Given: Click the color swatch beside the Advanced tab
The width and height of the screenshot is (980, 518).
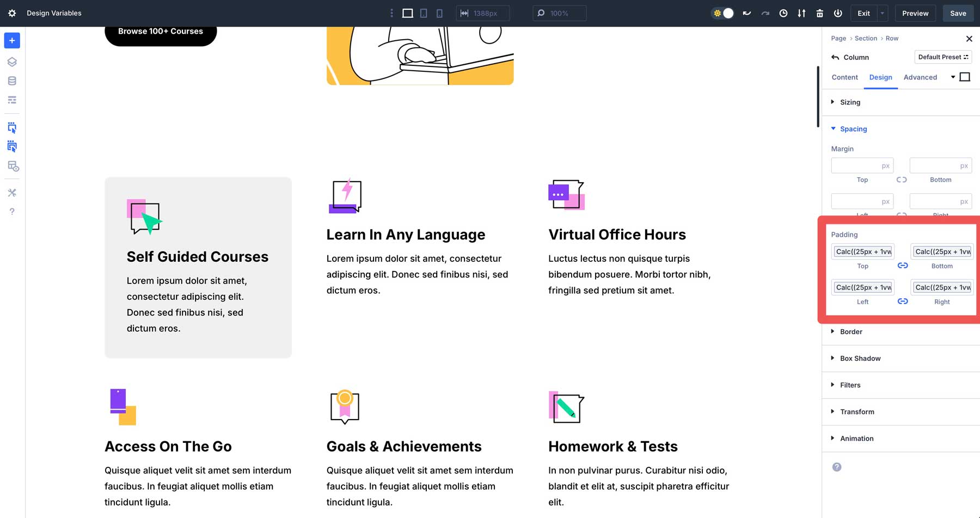Looking at the screenshot, I should point(965,77).
